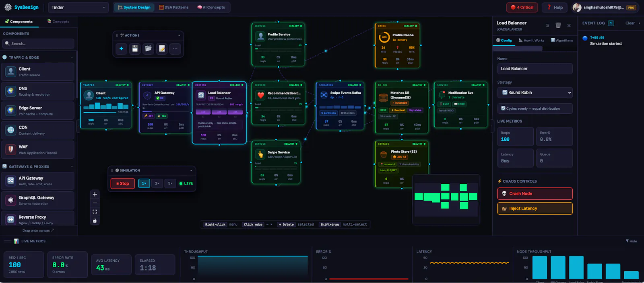This screenshot has width=644, height=283.
Task: Clear the event log
Action: [630, 23]
